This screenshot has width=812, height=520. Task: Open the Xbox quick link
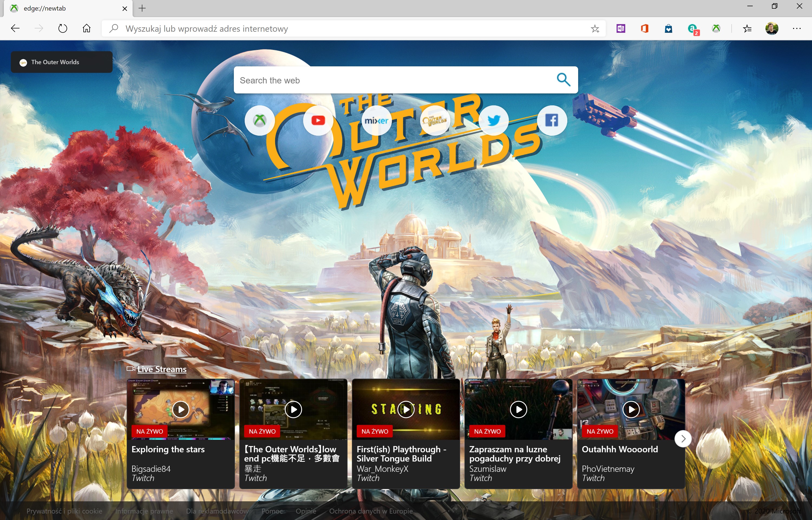click(260, 121)
